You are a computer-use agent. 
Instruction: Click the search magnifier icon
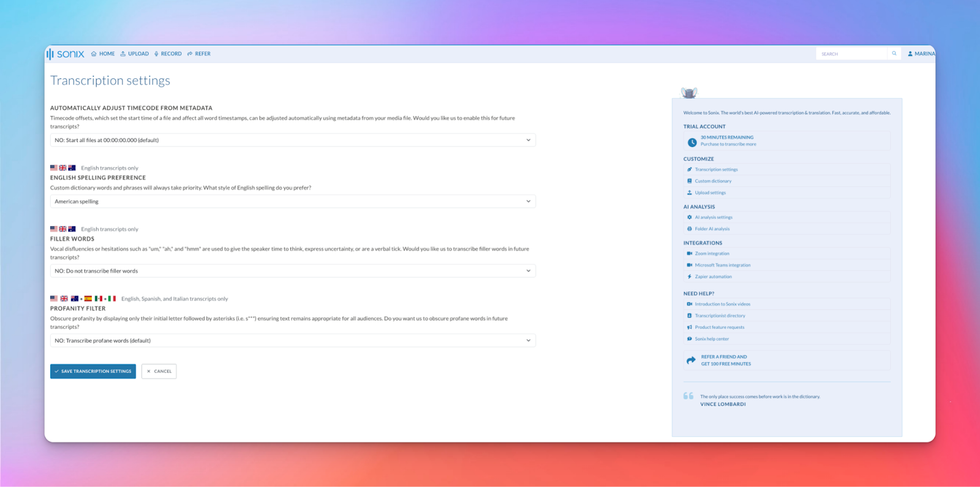894,54
